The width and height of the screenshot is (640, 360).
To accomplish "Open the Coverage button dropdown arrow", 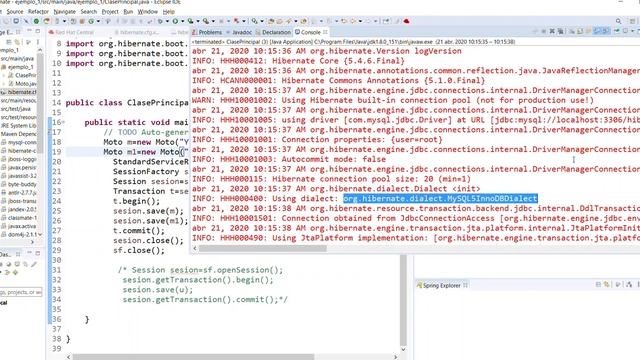I will tap(198, 21).
